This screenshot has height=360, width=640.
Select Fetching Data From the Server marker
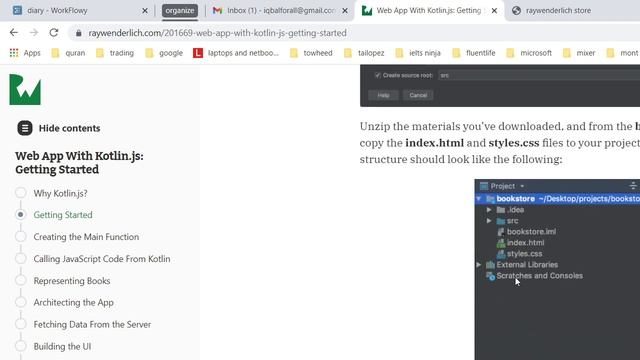tap(21, 324)
